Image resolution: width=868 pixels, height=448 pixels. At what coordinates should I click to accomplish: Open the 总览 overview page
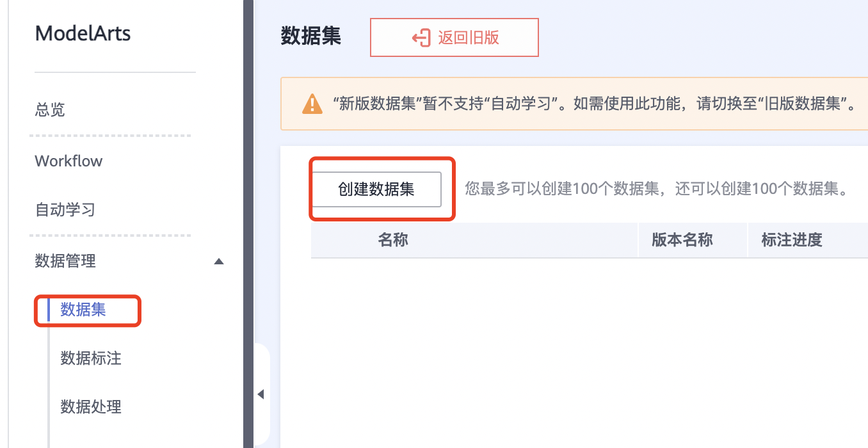(x=50, y=110)
